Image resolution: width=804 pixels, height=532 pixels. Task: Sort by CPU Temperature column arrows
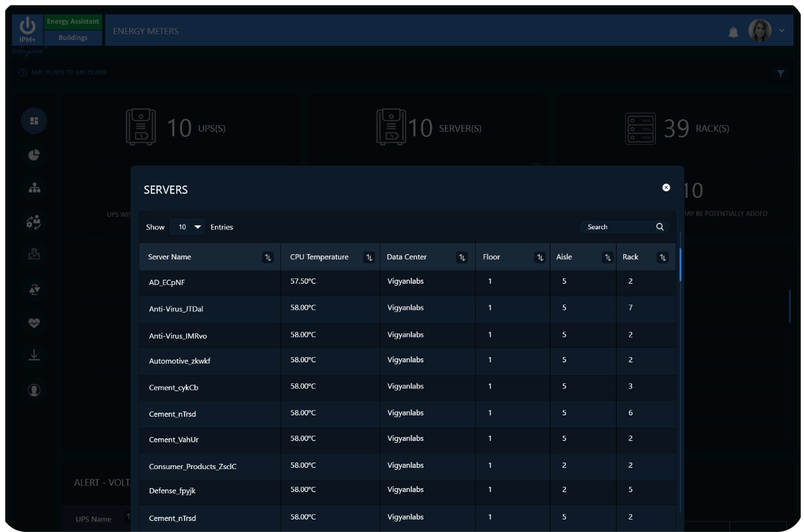click(x=368, y=257)
